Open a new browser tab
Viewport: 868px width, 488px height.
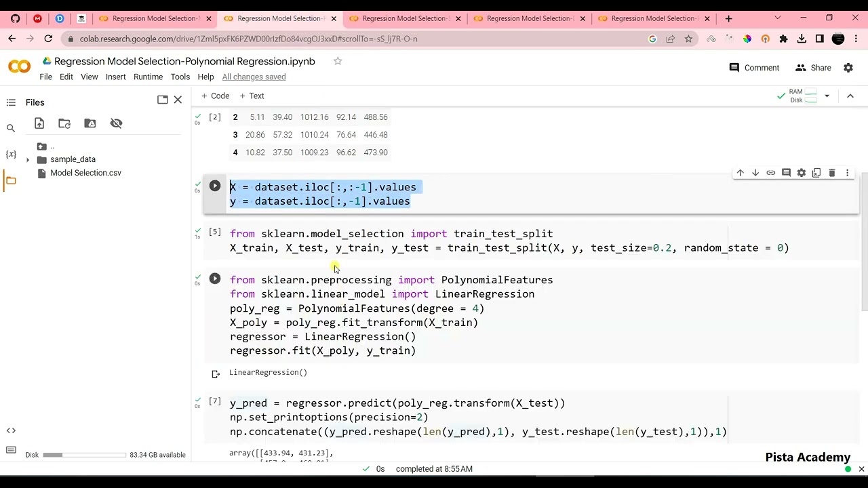728,18
